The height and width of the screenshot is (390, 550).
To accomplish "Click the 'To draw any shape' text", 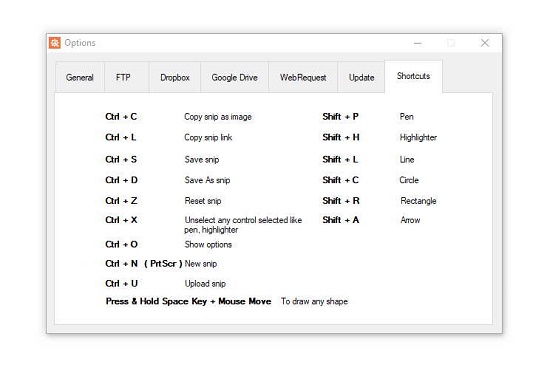I will (315, 302).
